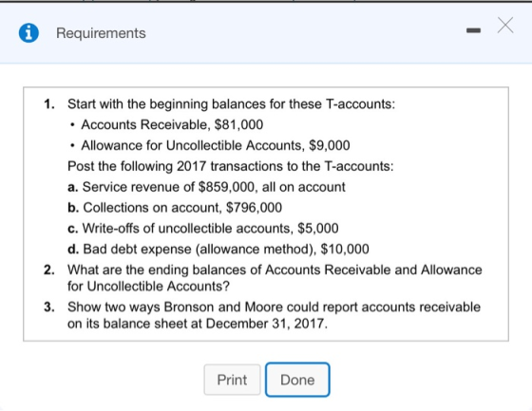Click item d. Bad debt expense, $10,000
532x411 pixels.
[218, 249]
